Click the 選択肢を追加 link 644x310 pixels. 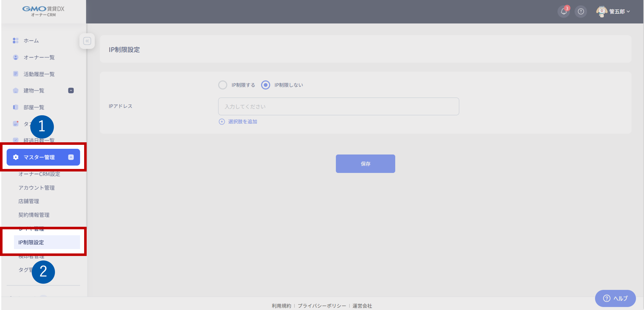point(243,122)
